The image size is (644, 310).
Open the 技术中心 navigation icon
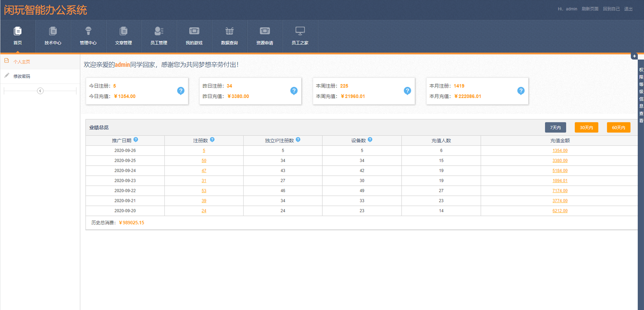(53, 31)
